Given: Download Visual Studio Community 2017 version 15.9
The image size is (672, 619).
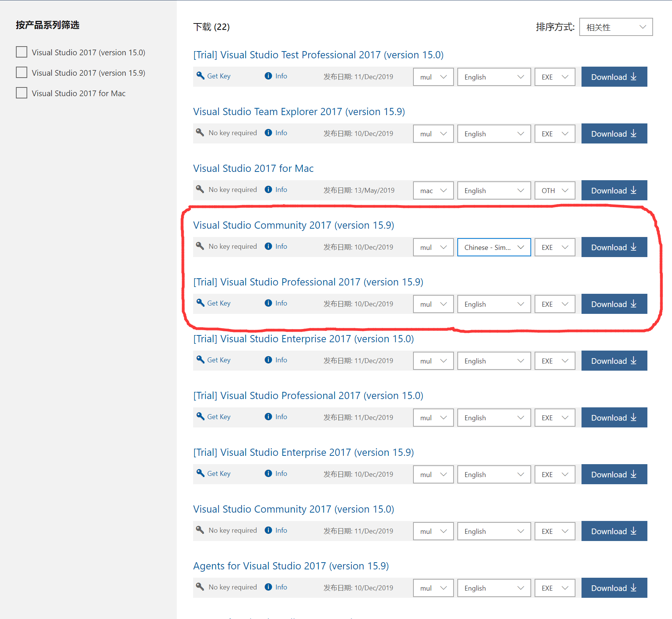Looking at the screenshot, I should (614, 247).
